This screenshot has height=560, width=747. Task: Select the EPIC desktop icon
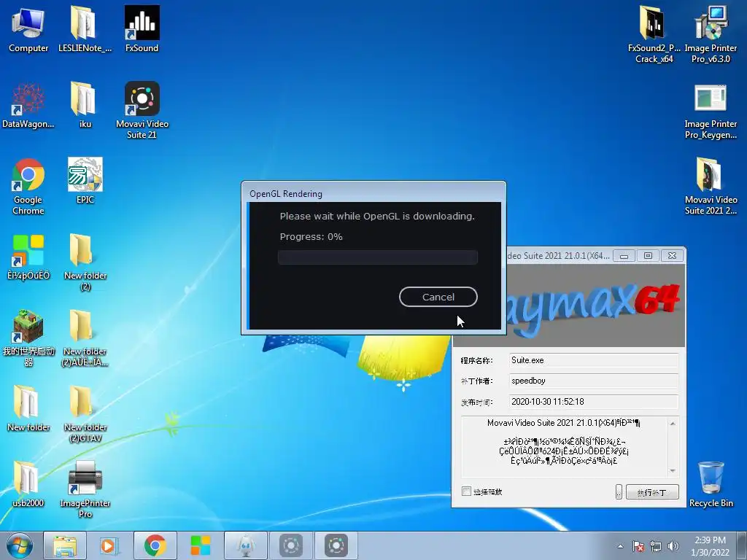pos(85,181)
